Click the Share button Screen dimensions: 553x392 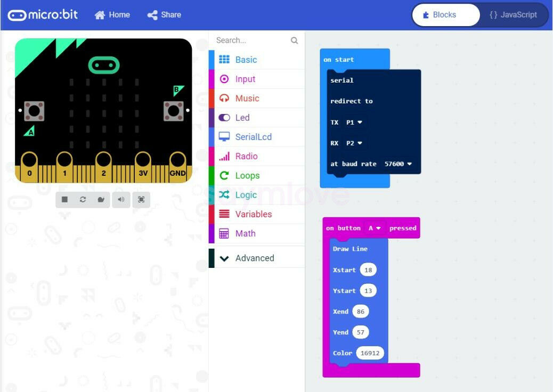(164, 15)
